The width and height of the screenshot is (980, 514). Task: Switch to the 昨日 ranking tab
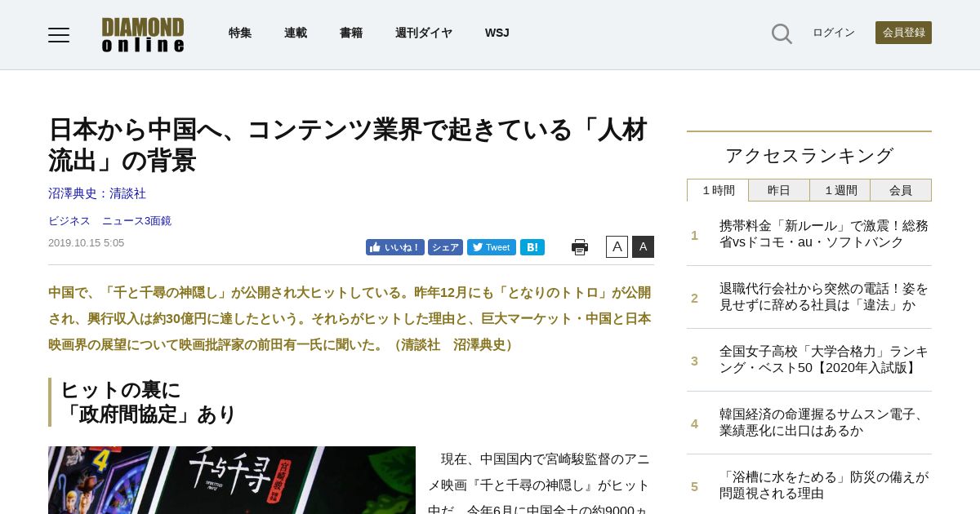(779, 190)
